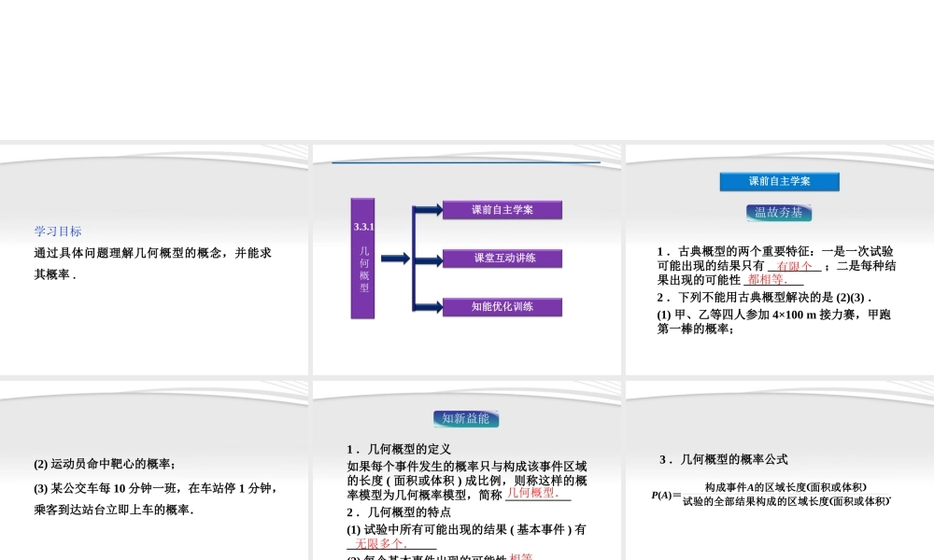
Task: Click the heading 1．几何概型的定义
Action: (x=399, y=449)
